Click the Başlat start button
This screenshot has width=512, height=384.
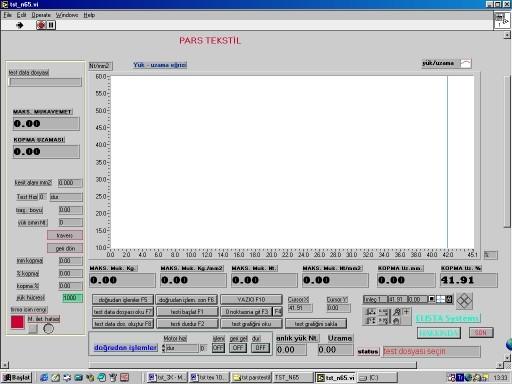pos(17,377)
